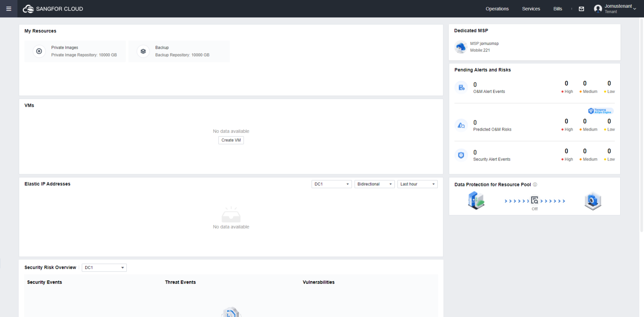Open the Bidirectional traffic dropdown
This screenshot has width=644, height=317.
click(x=375, y=184)
